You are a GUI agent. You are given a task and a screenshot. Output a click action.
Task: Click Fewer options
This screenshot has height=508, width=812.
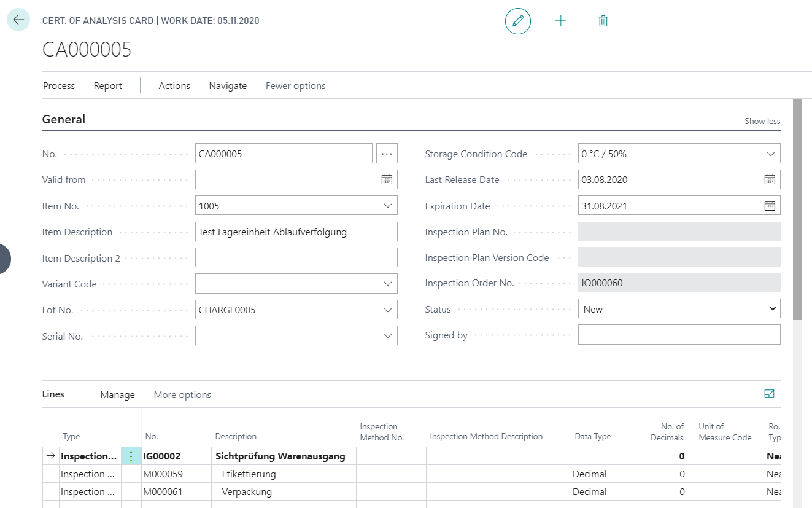coord(296,86)
